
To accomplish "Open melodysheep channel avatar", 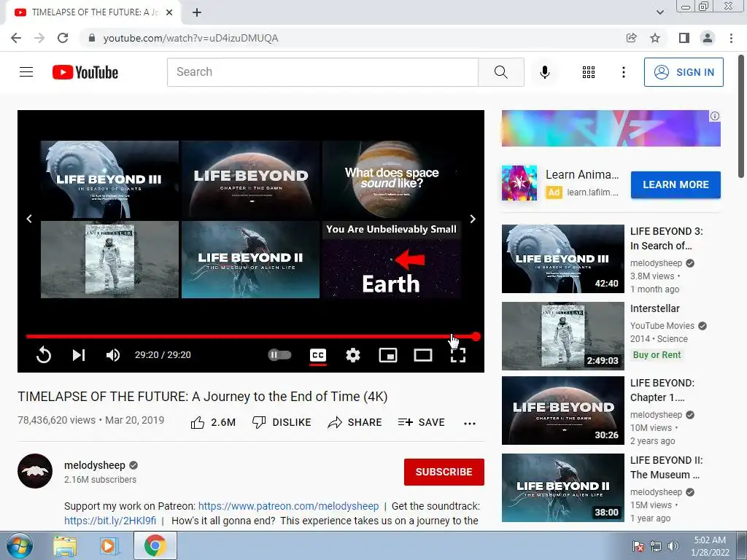I will (35, 471).
